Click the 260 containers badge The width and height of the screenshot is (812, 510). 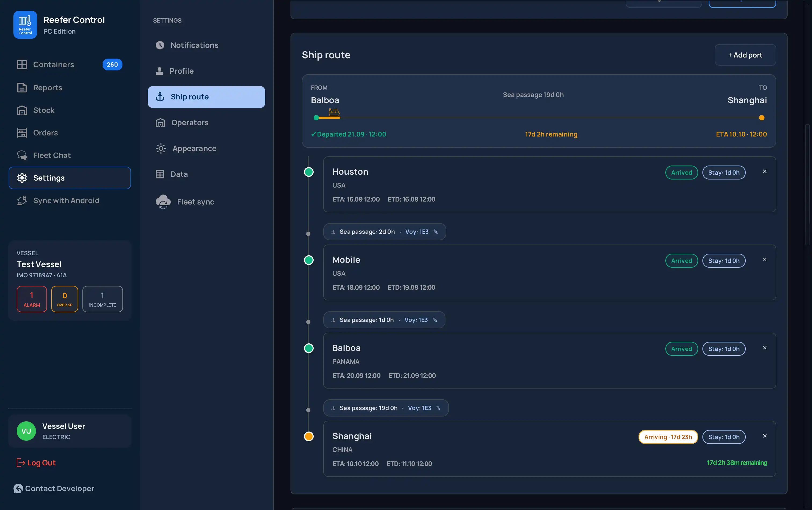[112, 64]
